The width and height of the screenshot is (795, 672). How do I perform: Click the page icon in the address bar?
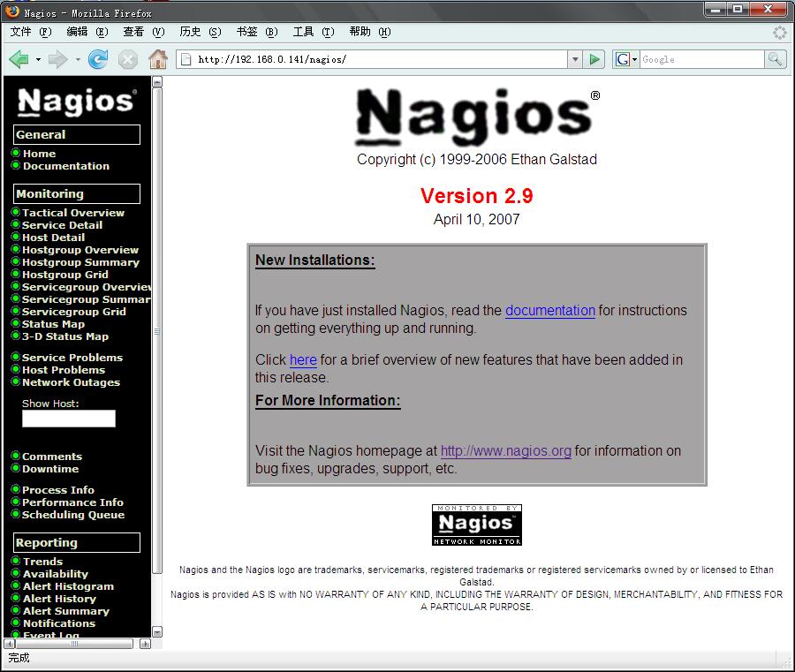pyautogui.click(x=186, y=59)
